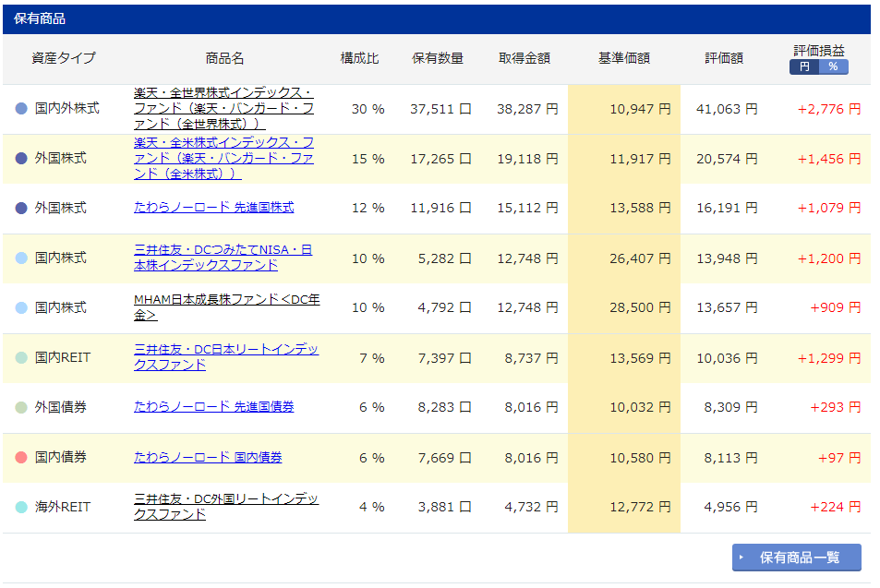Image resolution: width=880 pixels, height=588 pixels.
Task: Click the 構成比 column header
Action: coord(360,58)
